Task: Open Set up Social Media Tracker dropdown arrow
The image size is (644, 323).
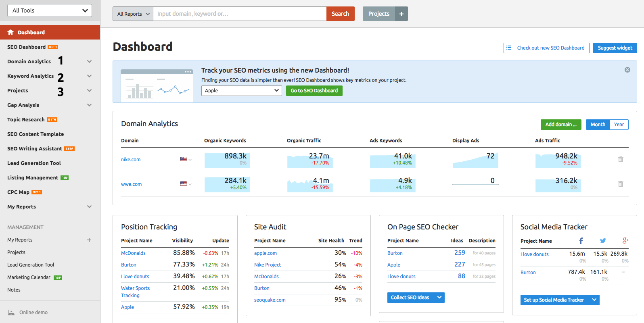Action: tap(594, 300)
